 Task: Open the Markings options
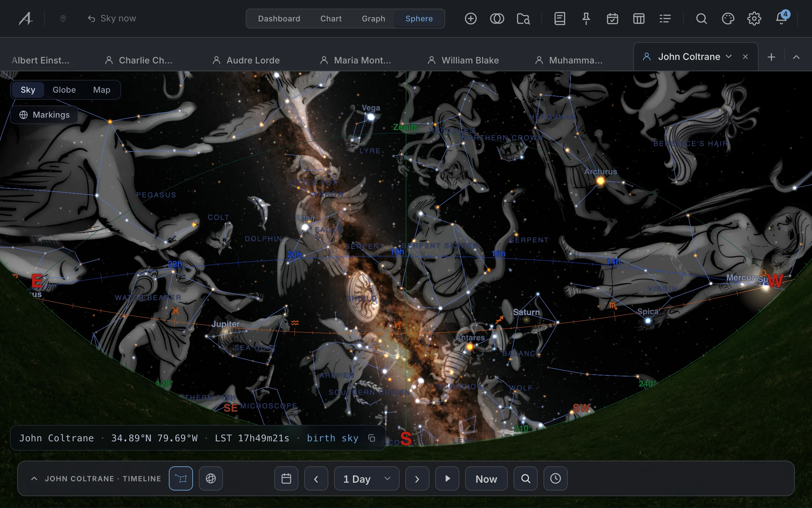pyautogui.click(x=45, y=115)
